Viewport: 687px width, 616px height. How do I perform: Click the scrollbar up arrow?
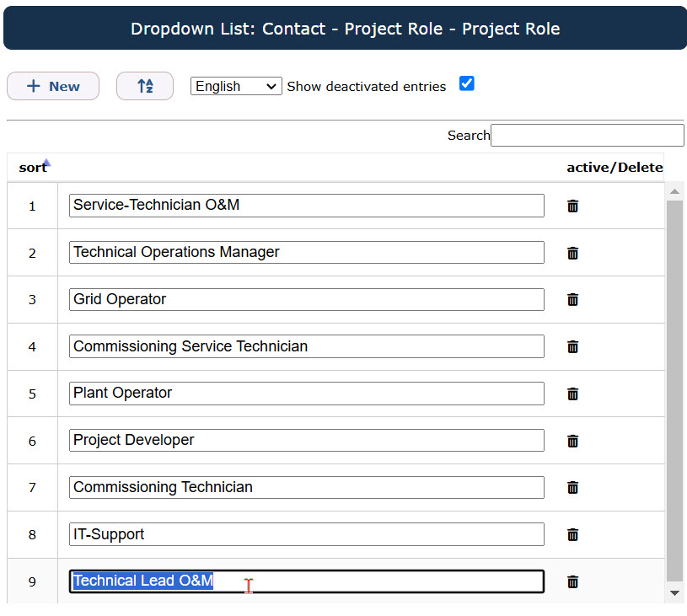(674, 191)
